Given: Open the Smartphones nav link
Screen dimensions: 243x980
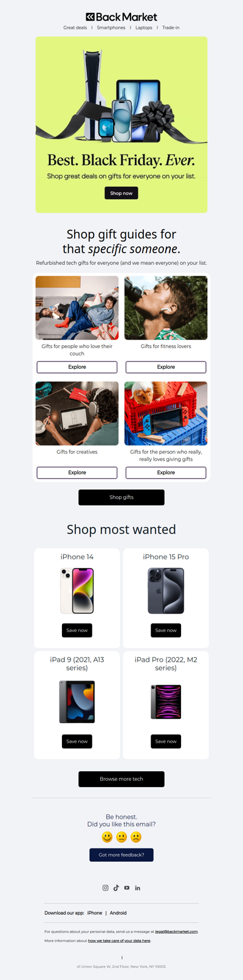Looking at the screenshot, I should point(111,27).
